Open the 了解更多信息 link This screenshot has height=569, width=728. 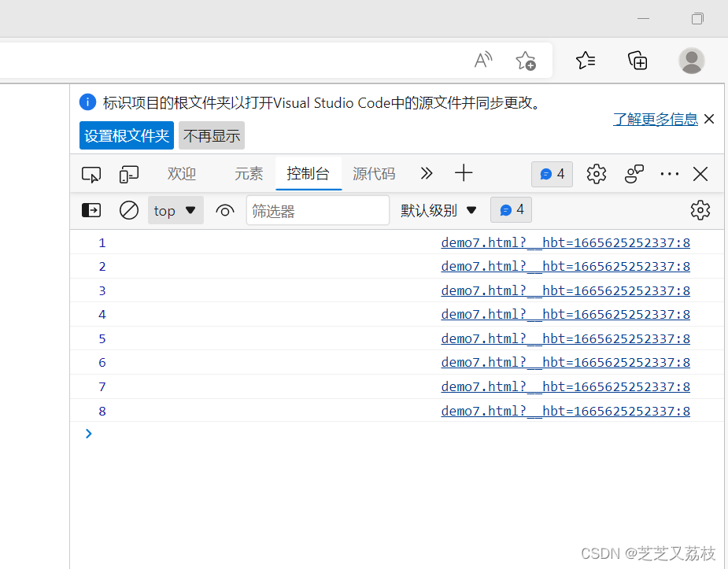click(655, 120)
